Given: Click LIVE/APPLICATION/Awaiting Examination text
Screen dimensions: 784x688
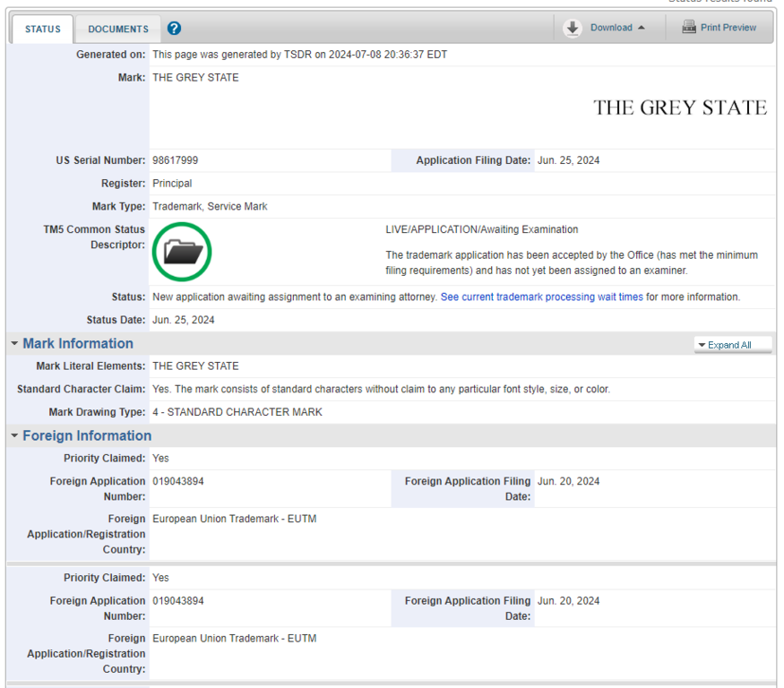Looking at the screenshot, I should (x=481, y=229).
